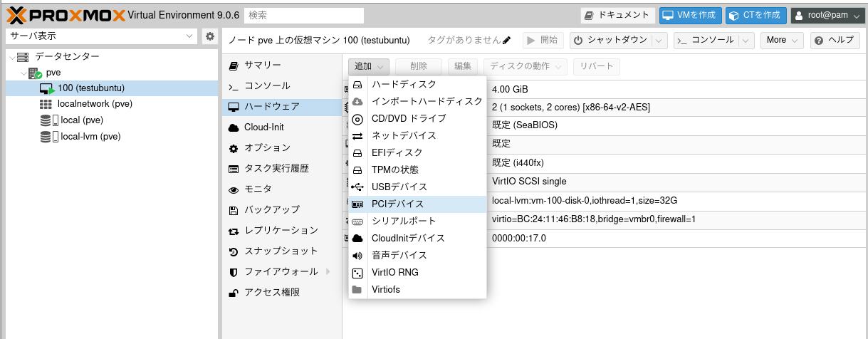The width and height of the screenshot is (868, 339).
Task: Click the local-lvm storage icon
Action: click(x=48, y=136)
